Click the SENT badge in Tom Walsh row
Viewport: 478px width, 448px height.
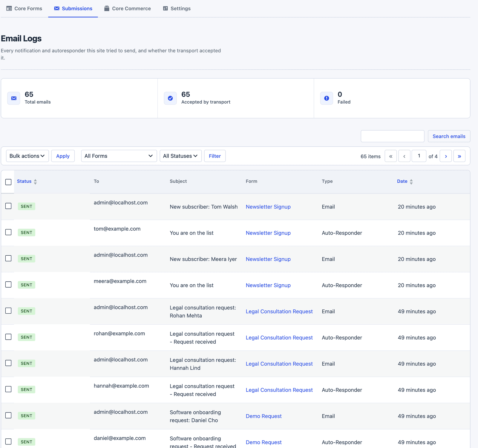(x=27, y=206)
